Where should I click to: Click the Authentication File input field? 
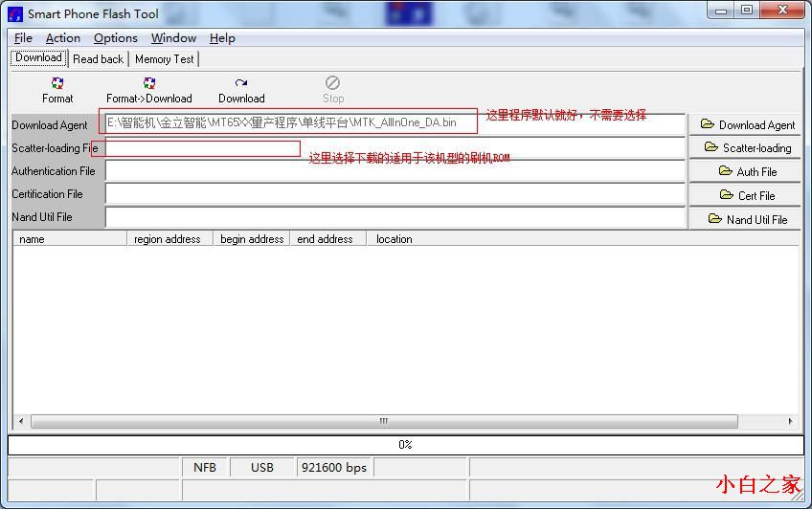point(395,171)
